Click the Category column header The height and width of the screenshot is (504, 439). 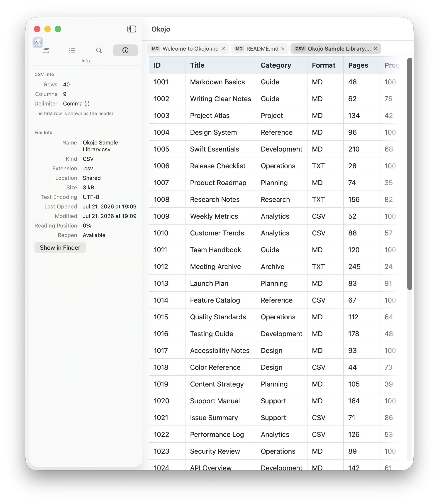point(281,65)
